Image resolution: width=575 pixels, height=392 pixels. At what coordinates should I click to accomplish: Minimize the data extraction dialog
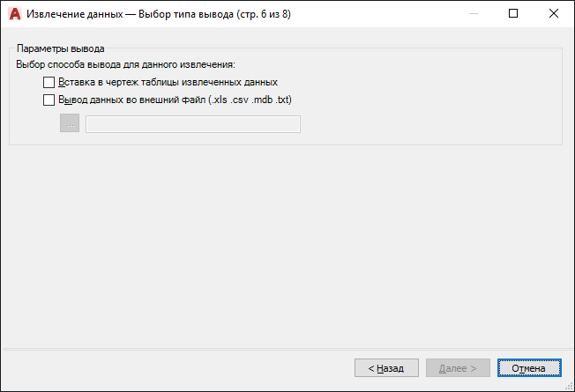(x=474, y=14)
